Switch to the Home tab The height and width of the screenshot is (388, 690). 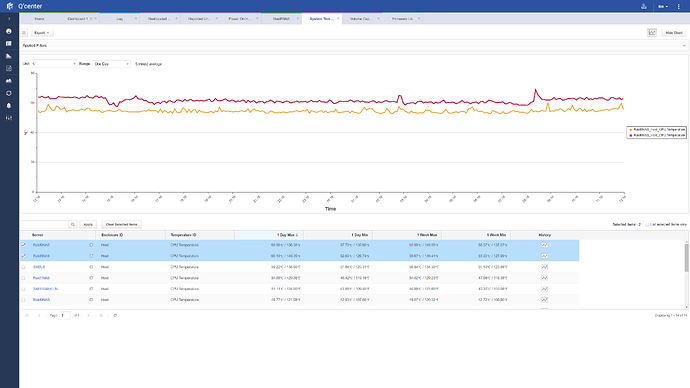pyautogui.click(x=39, y=19)
